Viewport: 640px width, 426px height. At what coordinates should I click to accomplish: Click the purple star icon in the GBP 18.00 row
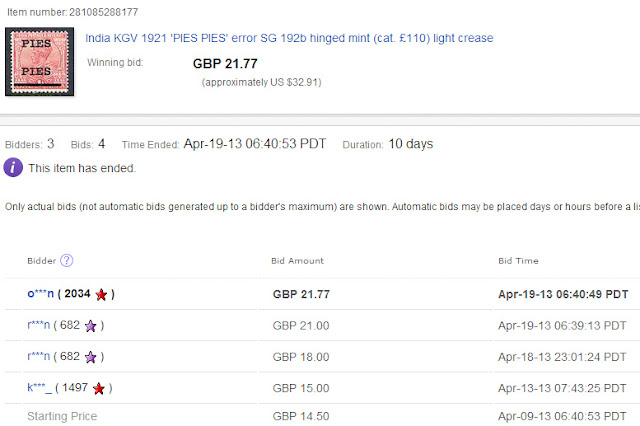[91, 357]
